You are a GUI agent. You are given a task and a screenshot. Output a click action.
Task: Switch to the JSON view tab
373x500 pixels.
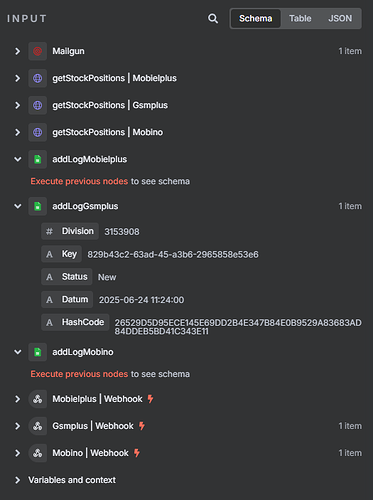pyautogui.click(x=340, y=19)
